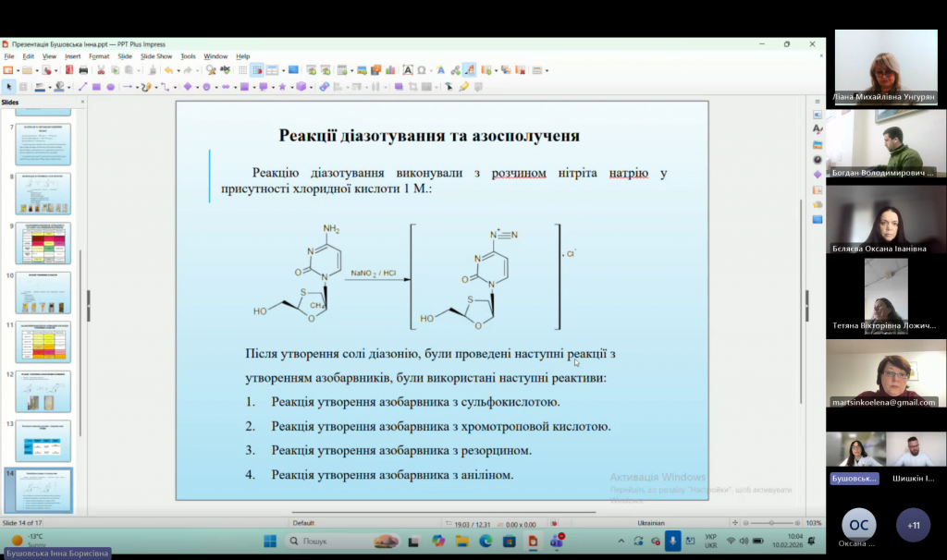Screen dimensions: 947x560
Task: Click the Insert Line tool
Action: pyautogui.click(x=82, y=87)
